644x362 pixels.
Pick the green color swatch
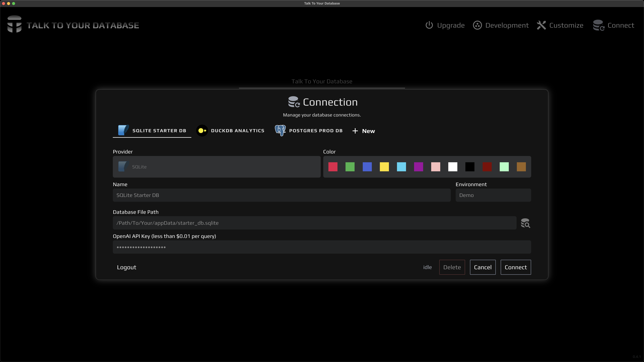[x=350, y=167]
